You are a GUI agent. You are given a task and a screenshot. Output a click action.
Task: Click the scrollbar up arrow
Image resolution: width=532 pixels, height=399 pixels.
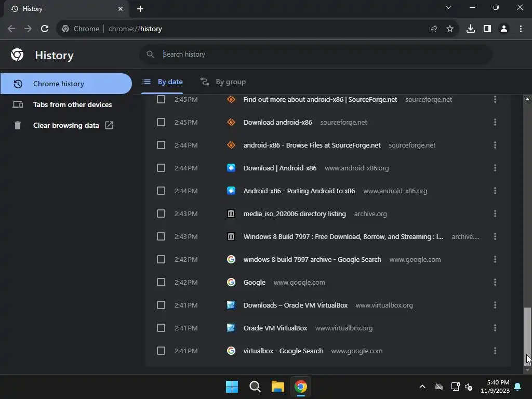coord(527,99)
